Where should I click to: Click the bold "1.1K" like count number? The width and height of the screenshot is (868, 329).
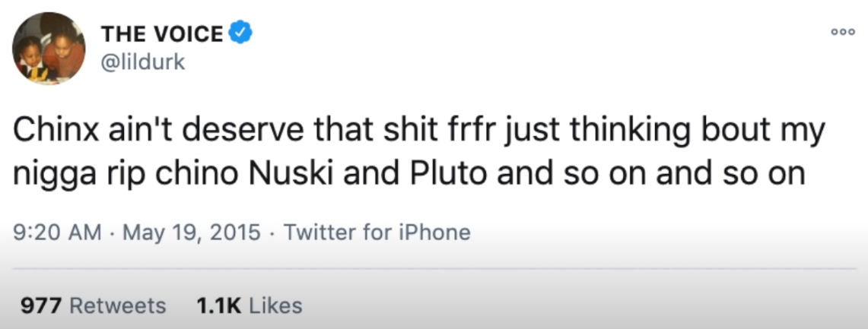click(219, 305)
